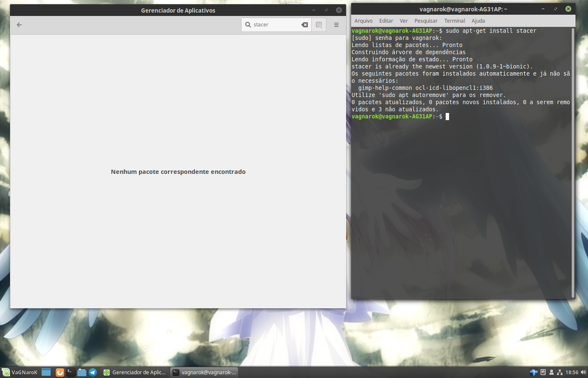Open the Ver menu in the terminal

404,21
